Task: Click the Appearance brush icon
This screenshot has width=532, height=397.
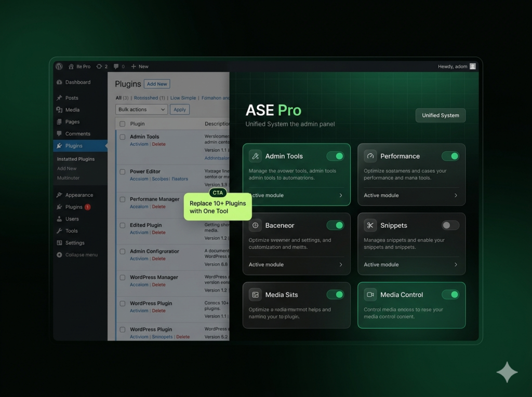Action: point(59,195)
